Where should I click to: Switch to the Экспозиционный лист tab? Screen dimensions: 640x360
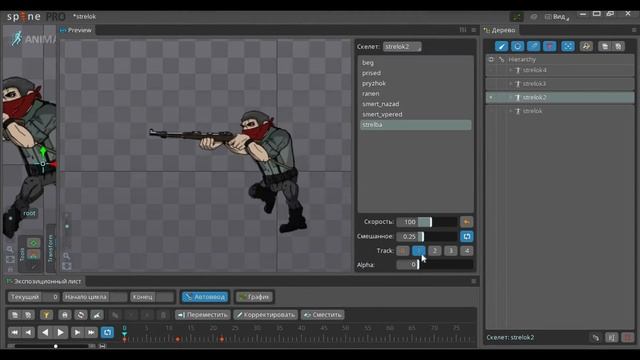pyautogui.click(x=44, y=281)
